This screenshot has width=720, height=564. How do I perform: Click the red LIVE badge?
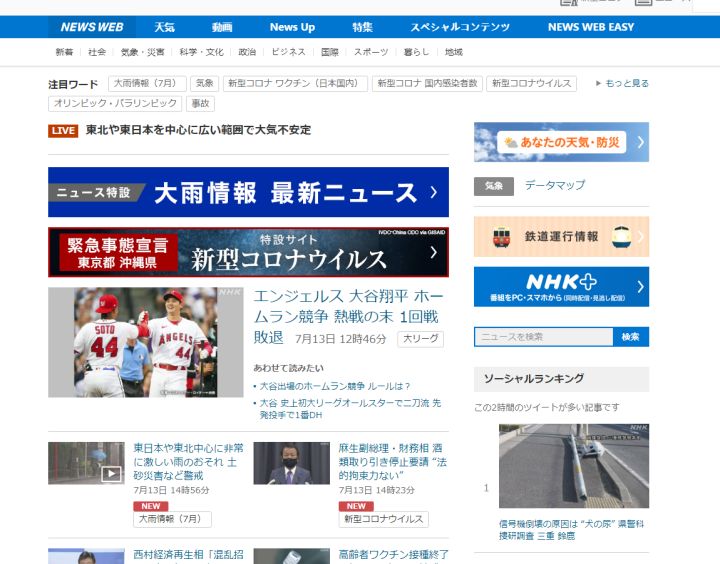tap(63, 130)
